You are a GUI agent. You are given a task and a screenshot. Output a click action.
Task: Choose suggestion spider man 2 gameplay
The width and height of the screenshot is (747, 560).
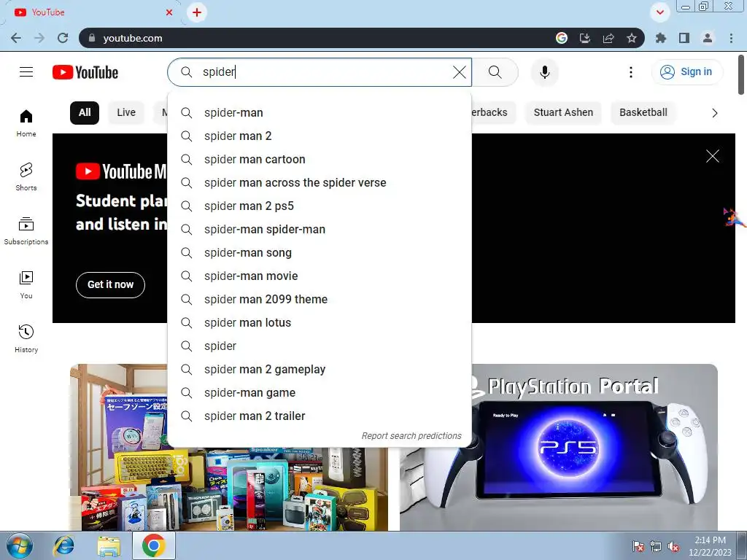320,370
